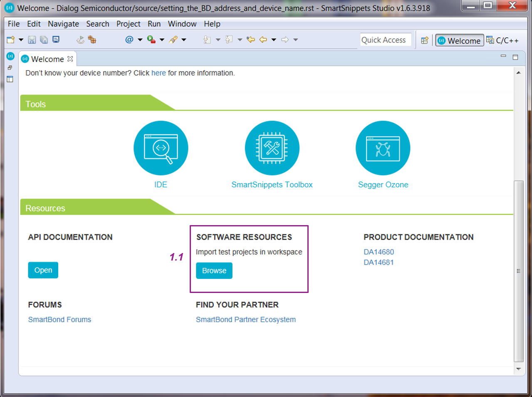Open the SmartBond Partner Ecosystem link

pyautogui.click(x=246, y=320)
